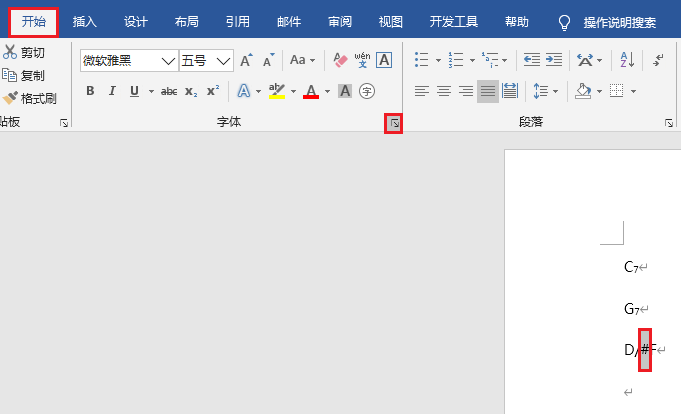
Task: Open the Paragraph (段落) dialog launcher
Action: [x=669, y=123]
